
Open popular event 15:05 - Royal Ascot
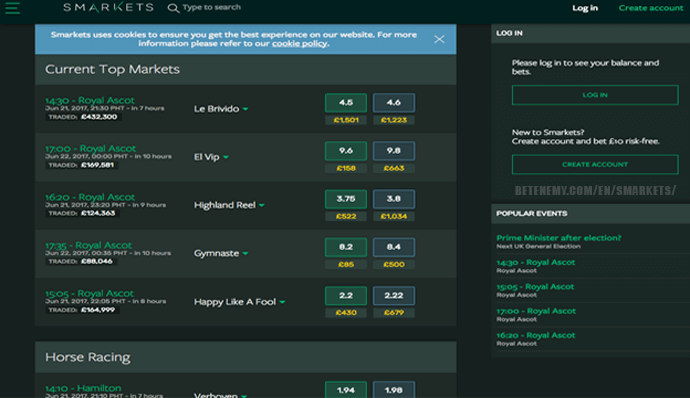(x=535, y=287)
